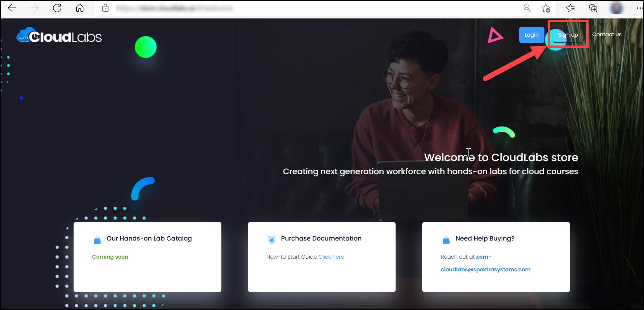Click the CloudLabs logo
The height and width of the screenshot is (310, 644).
coord(59,35)
